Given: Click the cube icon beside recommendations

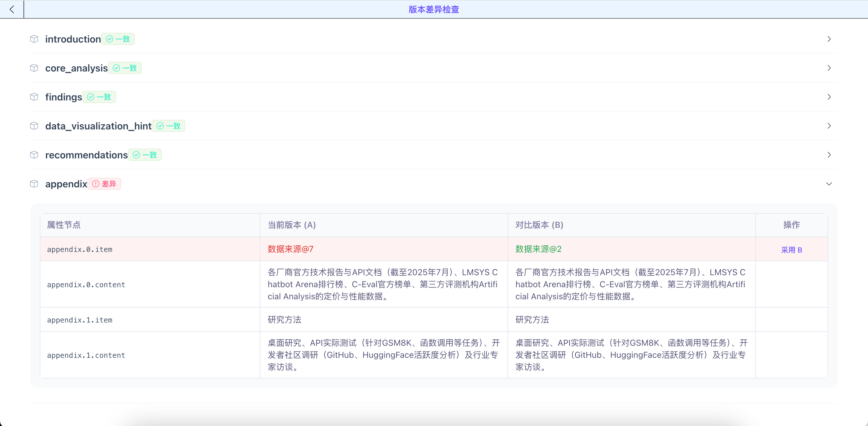Looking at the screenshot, I should click(x=34, y=155).
